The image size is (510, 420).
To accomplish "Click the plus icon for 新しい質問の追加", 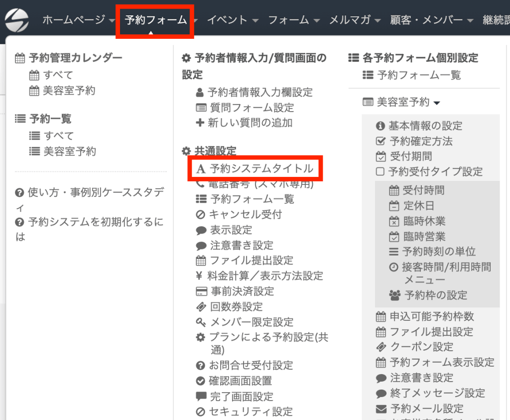I will click(x=200, y=123).
